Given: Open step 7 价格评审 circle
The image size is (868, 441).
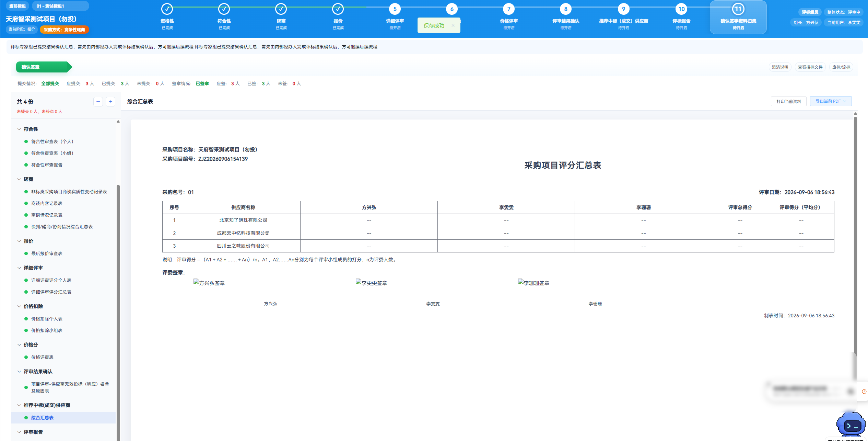Looking at the screenshot, I should tap(509, 9).
